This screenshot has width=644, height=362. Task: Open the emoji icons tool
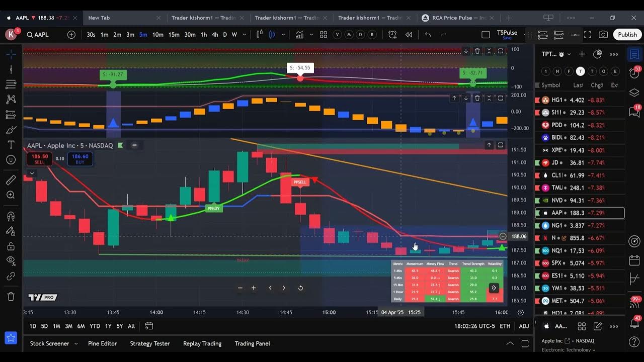pos(11,160)
